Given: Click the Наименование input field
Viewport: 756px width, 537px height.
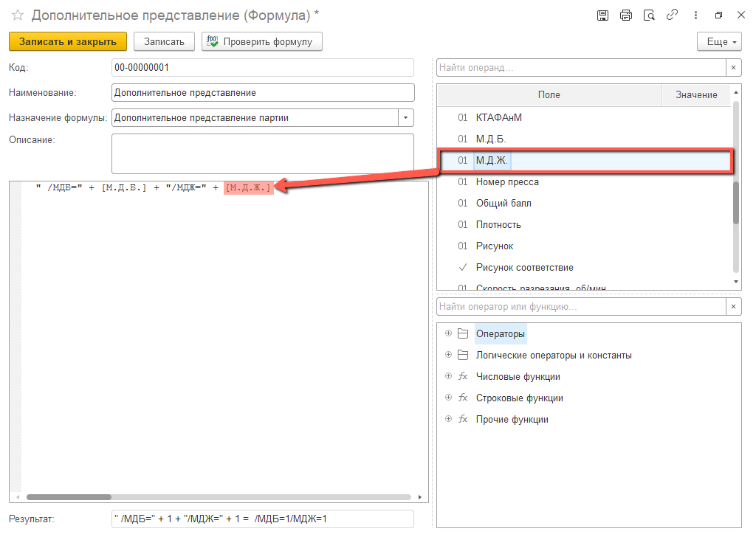Looking at the screenshot, I should click(x=262, y=93).
